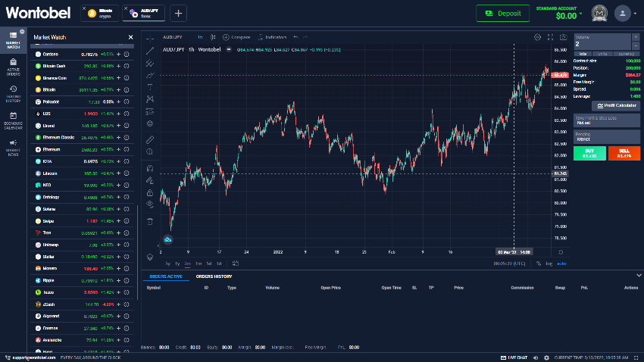Close the Market Watch panel
644x362 pixels.
coord(130,37)
